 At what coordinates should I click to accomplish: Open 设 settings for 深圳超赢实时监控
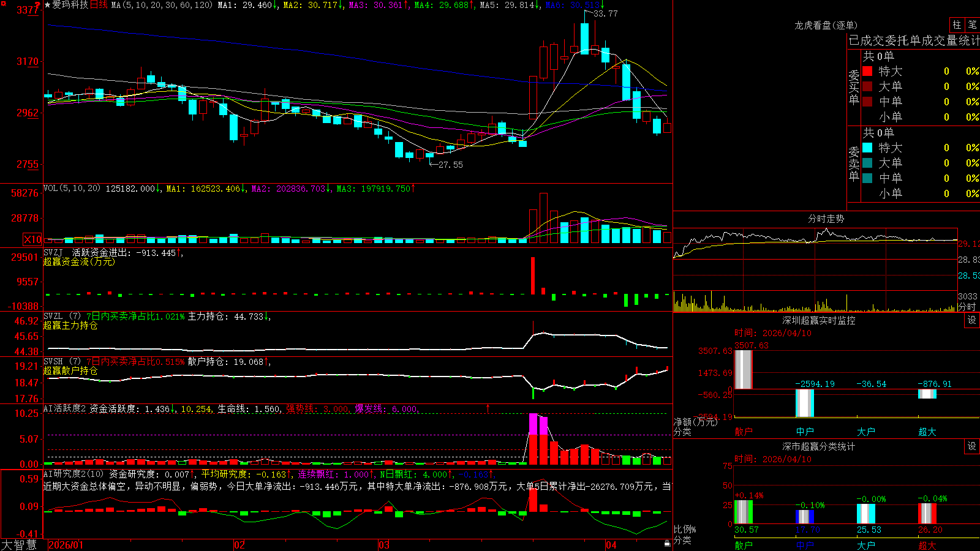tap(972, 320)
